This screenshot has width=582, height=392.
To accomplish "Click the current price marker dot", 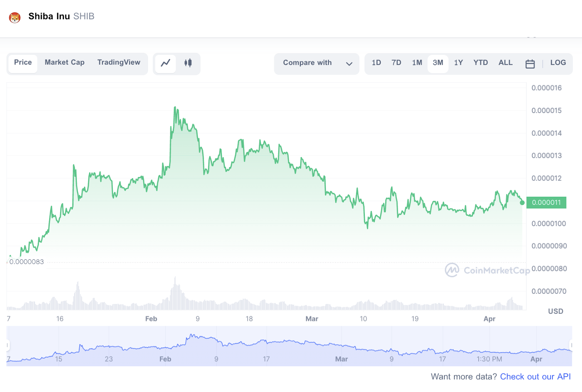I will tap(522, 203).
